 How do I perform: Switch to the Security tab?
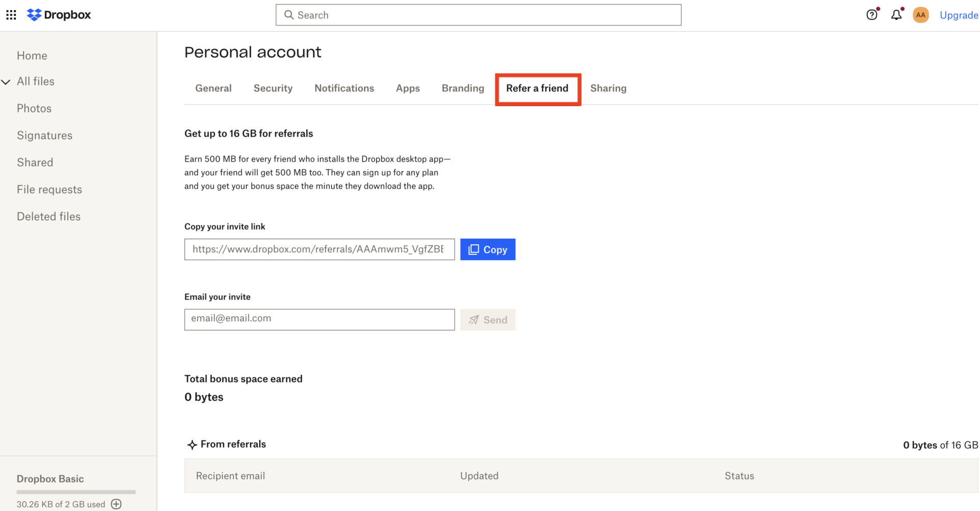(273, 88)
